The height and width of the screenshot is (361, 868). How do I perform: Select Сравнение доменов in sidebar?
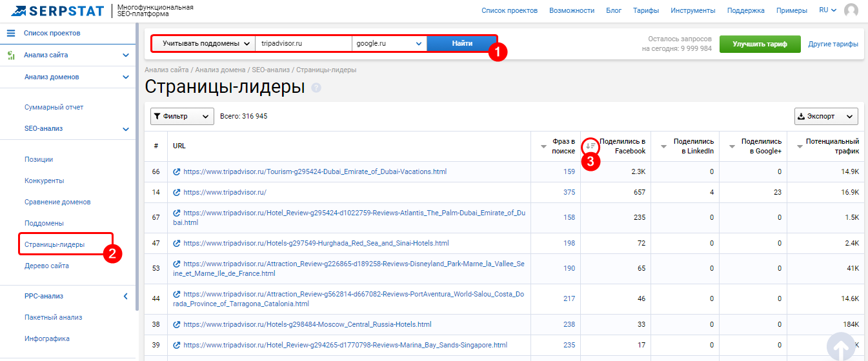pos(57,202)
